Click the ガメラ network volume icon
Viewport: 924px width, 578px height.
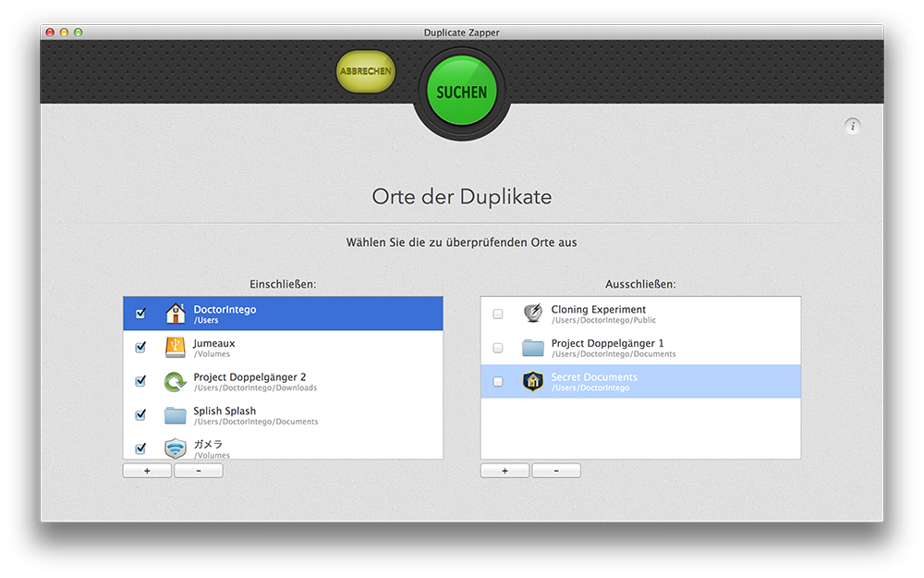click(176, 449)
